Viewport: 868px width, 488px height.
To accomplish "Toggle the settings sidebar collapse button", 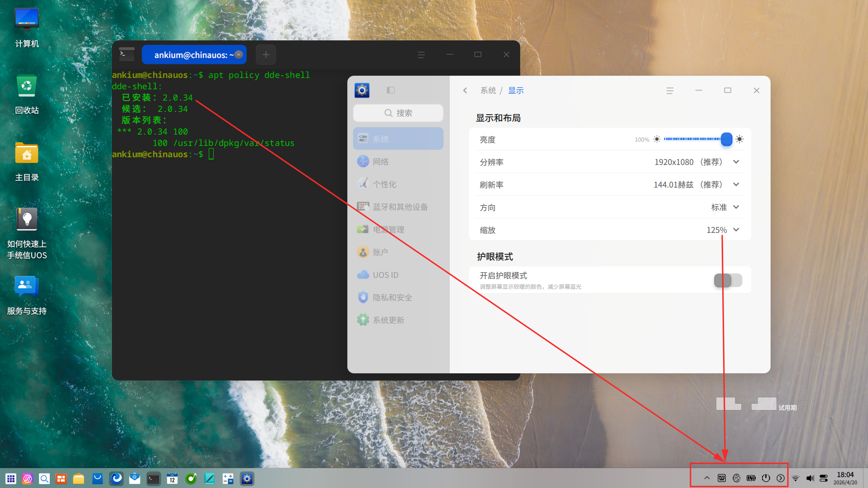I will coord(391,90).
